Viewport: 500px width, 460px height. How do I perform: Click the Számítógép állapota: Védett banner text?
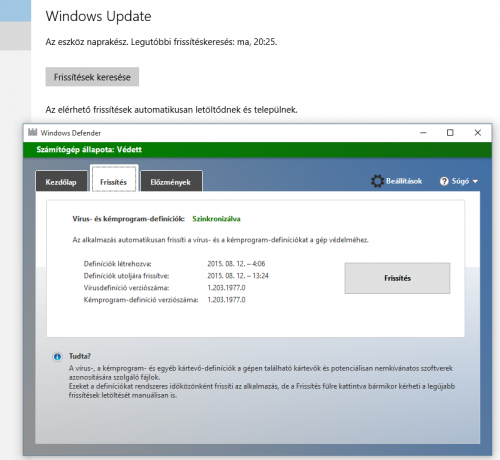click(x=89, y=150)
